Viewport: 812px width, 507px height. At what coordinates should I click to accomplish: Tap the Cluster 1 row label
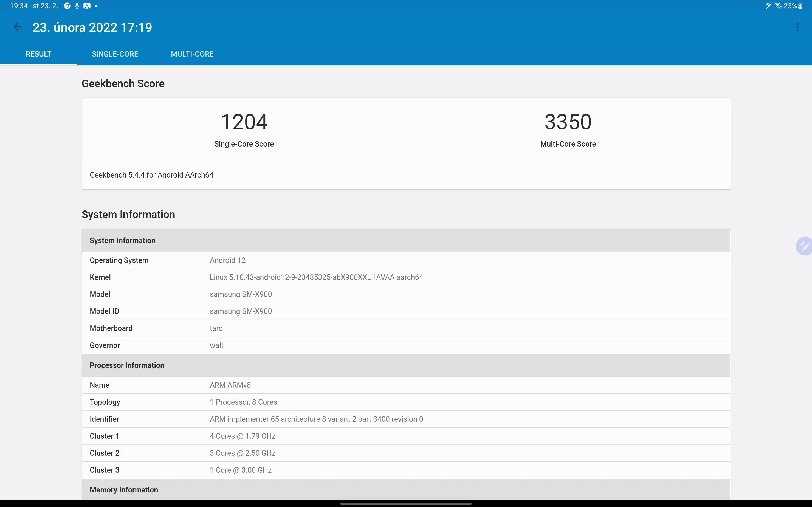click(104, 436)
